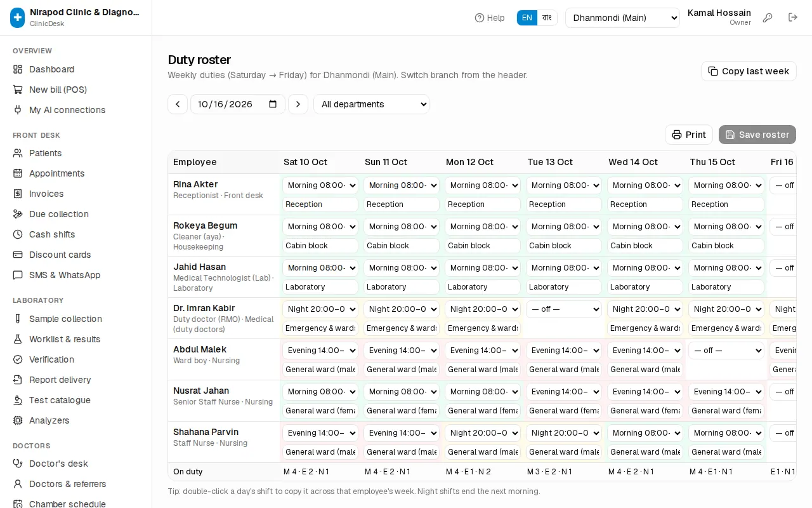The width and height of the screenshot is (812, 508).
Task: Open Test catalogue menu item
Action: (x=76, y=400)
